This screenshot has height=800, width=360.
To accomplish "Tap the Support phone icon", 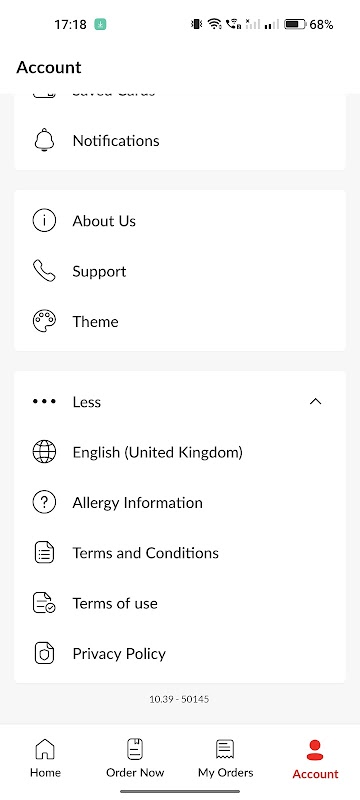I will [x=44, y=271].
